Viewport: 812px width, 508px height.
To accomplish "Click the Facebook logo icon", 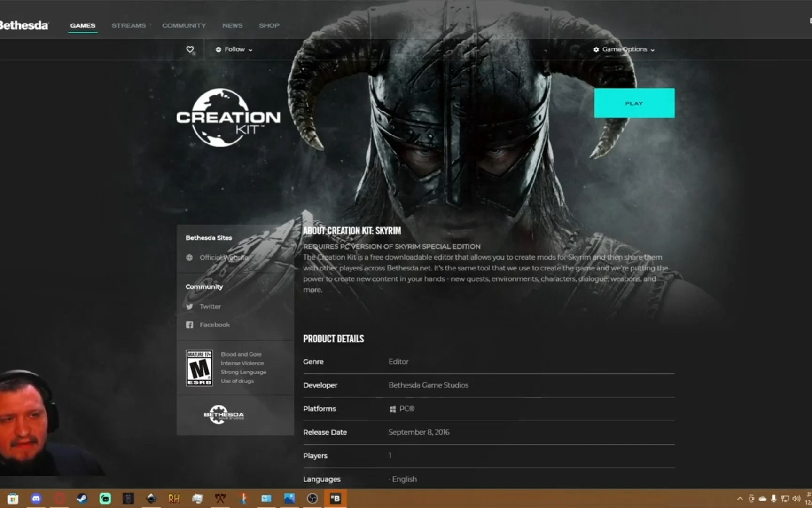I will coord(189,325).
